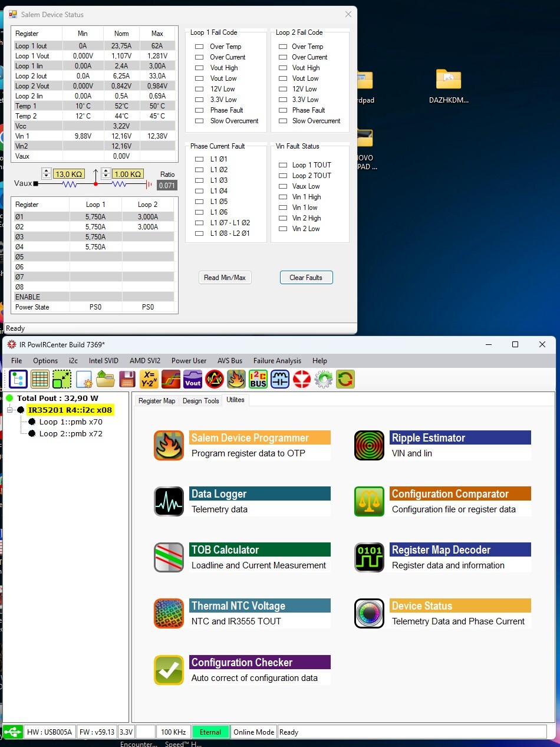Open the Ripple Estimator utility icon
This screenshot has width=560, height=747.
(x=369, y=445)
